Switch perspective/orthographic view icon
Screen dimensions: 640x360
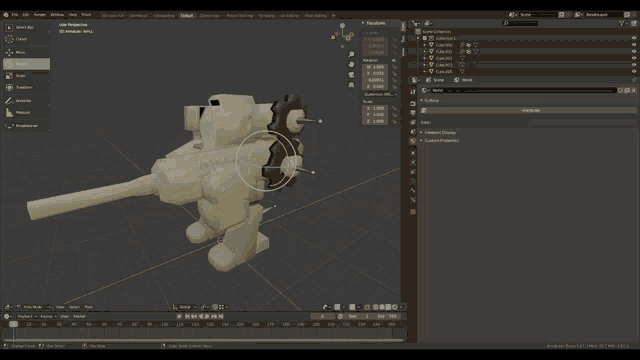(351, 85)
